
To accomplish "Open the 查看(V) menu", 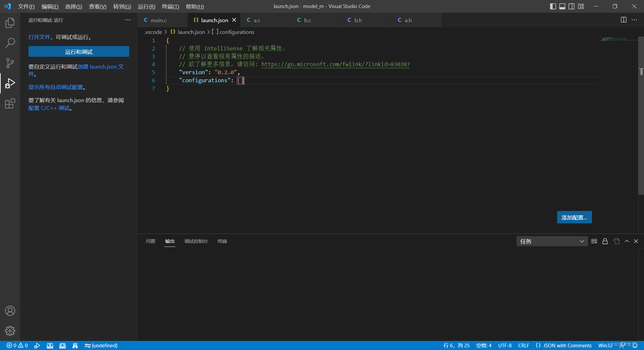I will click(98, 6).
